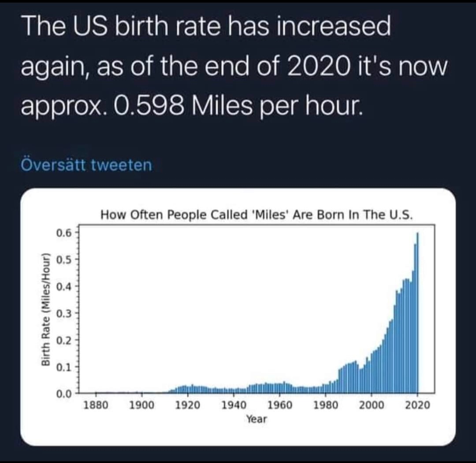Click the chart title about people called 'Miles'
Image resolution: width=476 pixels, height=463 pixels.
[257, 215]
